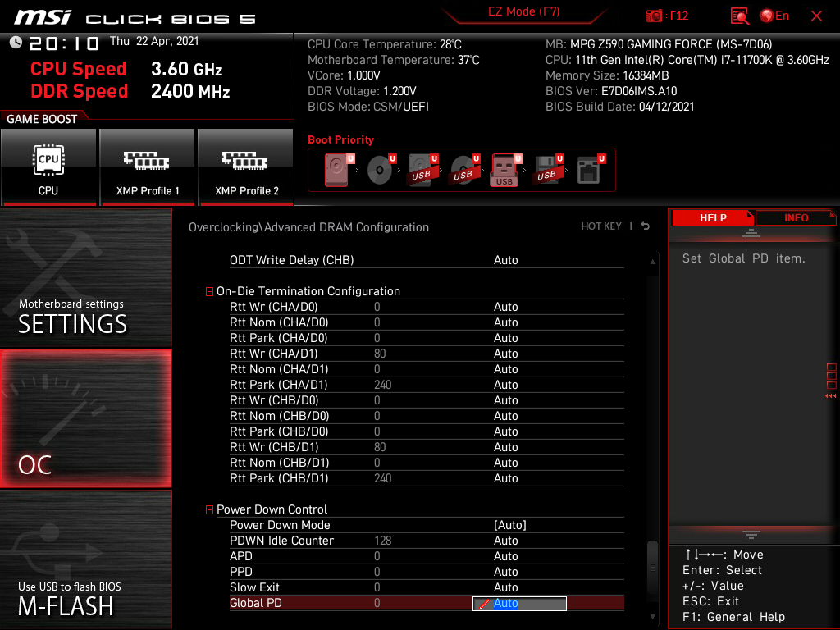This screenshot has width=840, height=630.
Task: Click the Global PD Auto input field
Action: [519, 603]
